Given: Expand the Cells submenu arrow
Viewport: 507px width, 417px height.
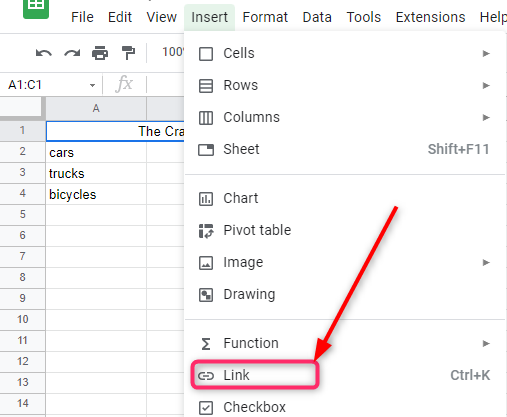Looking at the screenshot, I should [486, 53].
